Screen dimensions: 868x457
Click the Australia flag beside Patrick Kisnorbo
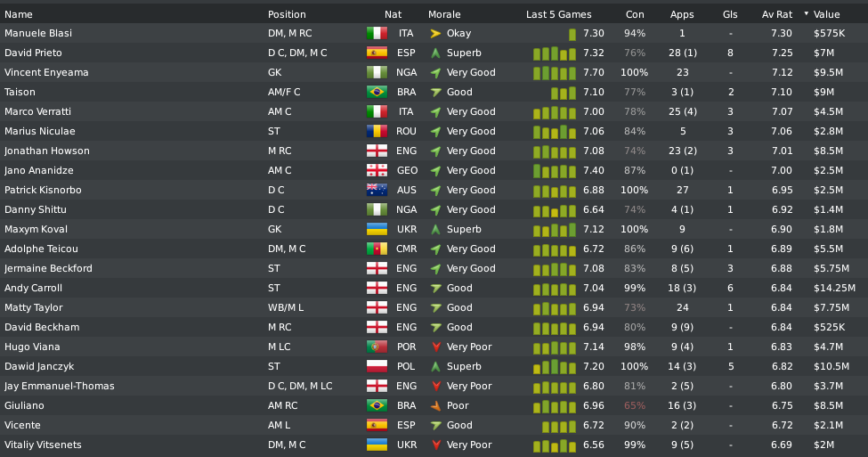click(377, 190)
